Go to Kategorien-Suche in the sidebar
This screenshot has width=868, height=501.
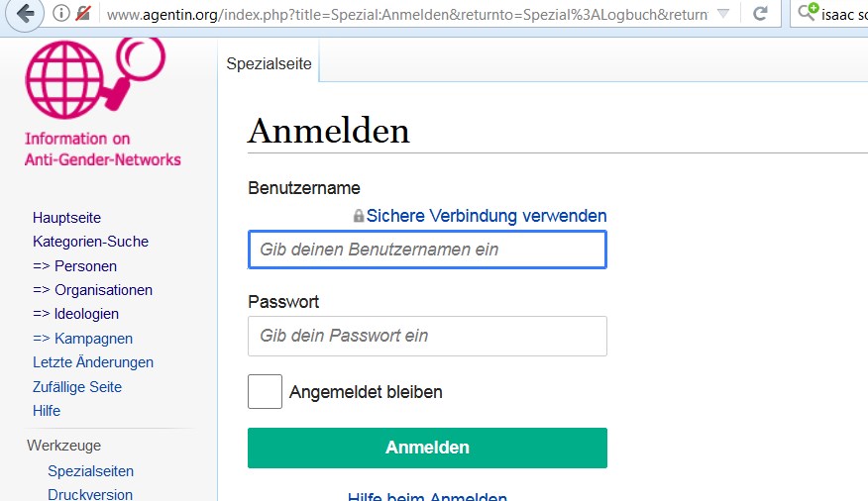coord(91,242)
